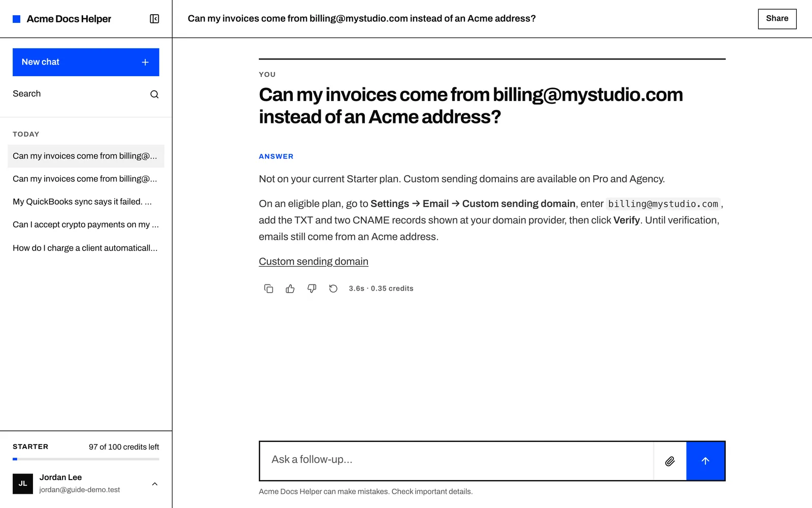The height and width of the screenshot is (508, 812).
Task: Open the crypto payments chat
Action: (x=86, y=225)
